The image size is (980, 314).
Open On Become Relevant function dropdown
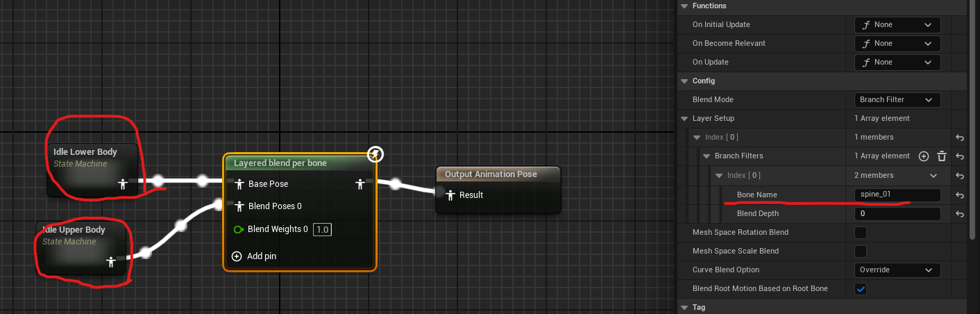[897, 43]
